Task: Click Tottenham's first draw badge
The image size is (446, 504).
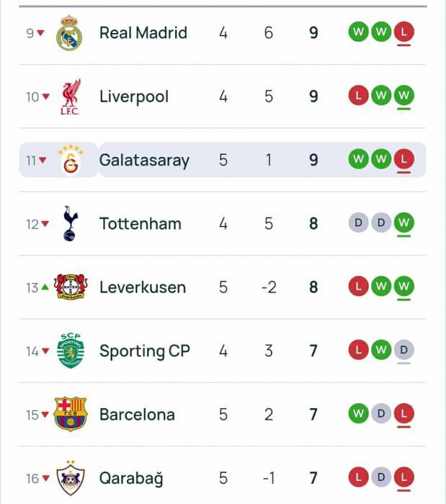Action: [x=357, y=223]
